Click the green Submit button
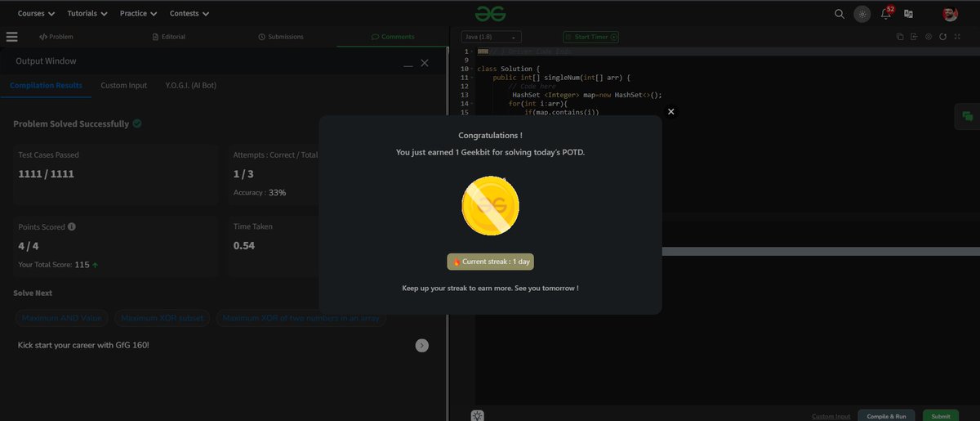Viewport: 980px width, 421px height. [940, 416]
